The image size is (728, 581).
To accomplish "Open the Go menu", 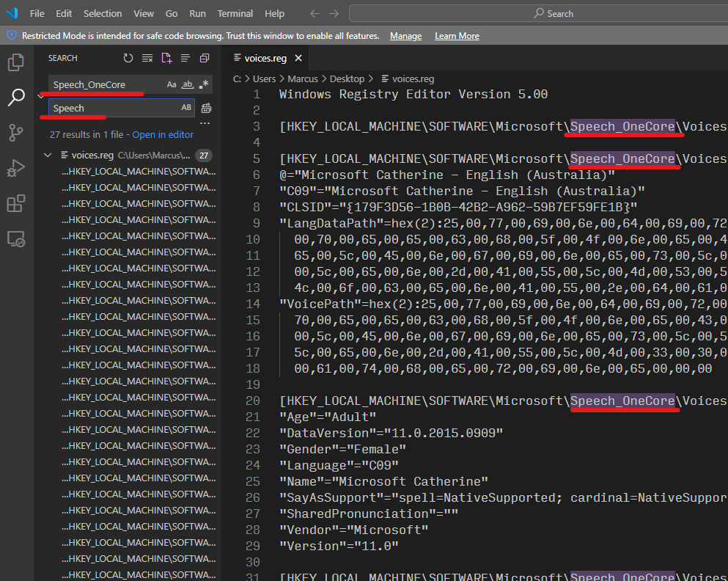I will 172,13.
